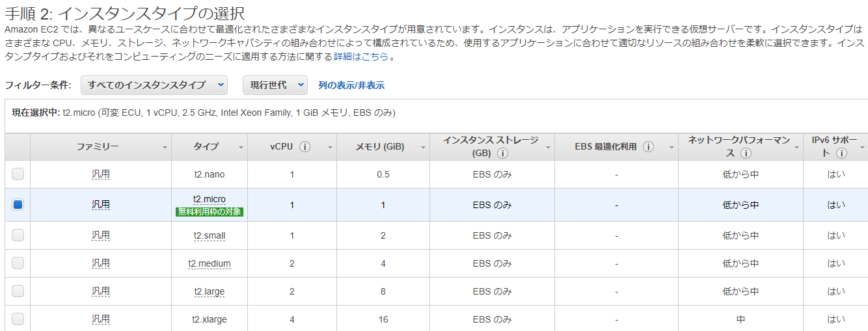Open vCPU column sort dropdown arrow

330,148
